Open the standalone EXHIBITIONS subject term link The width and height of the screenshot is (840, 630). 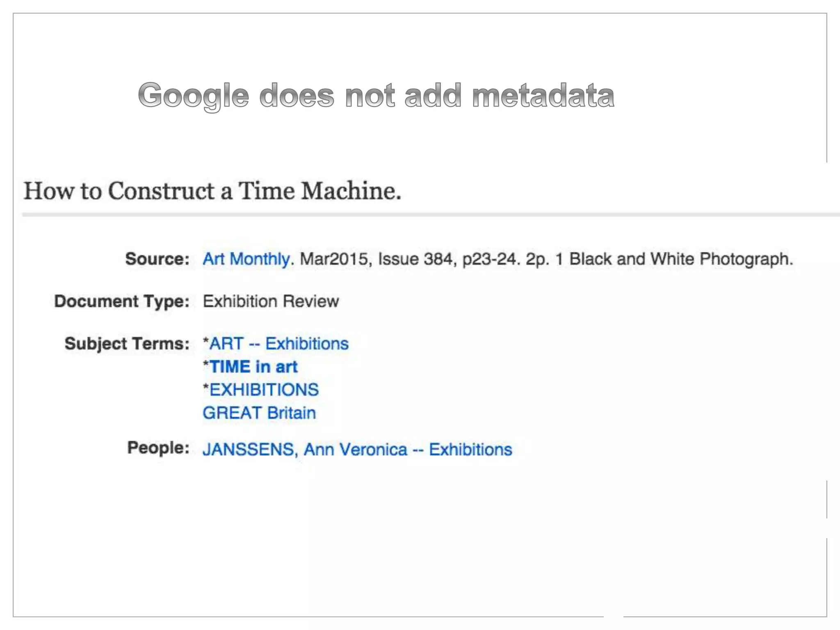(264, 390)
